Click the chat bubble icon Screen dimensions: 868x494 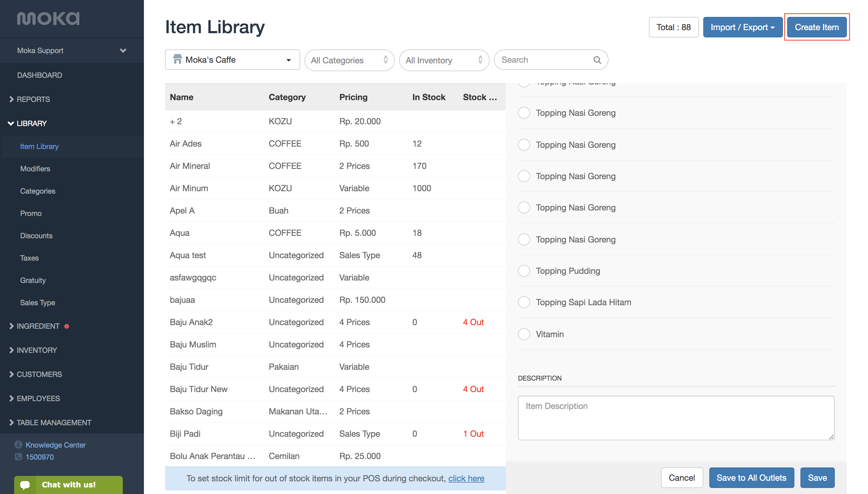25,484
